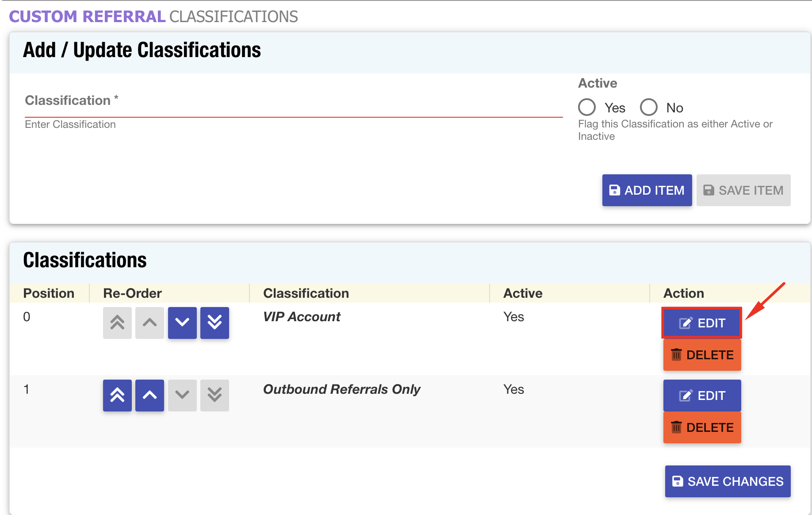
Task: Open VIP Account for editing
Action: (x=701, y=323)
